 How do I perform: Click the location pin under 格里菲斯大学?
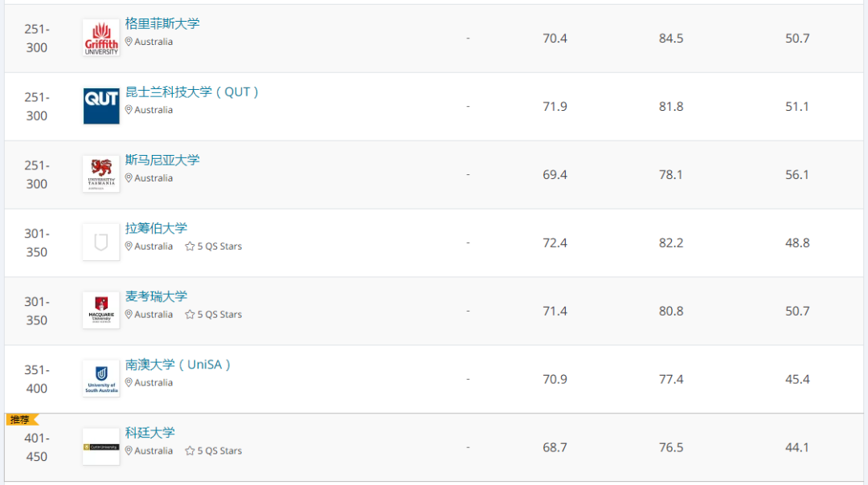pyautogui.click(x=129, y=42)
